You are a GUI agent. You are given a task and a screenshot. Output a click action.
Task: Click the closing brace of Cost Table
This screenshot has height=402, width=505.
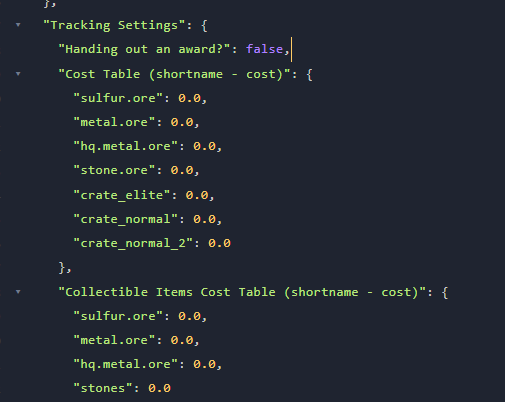point(62,268)
